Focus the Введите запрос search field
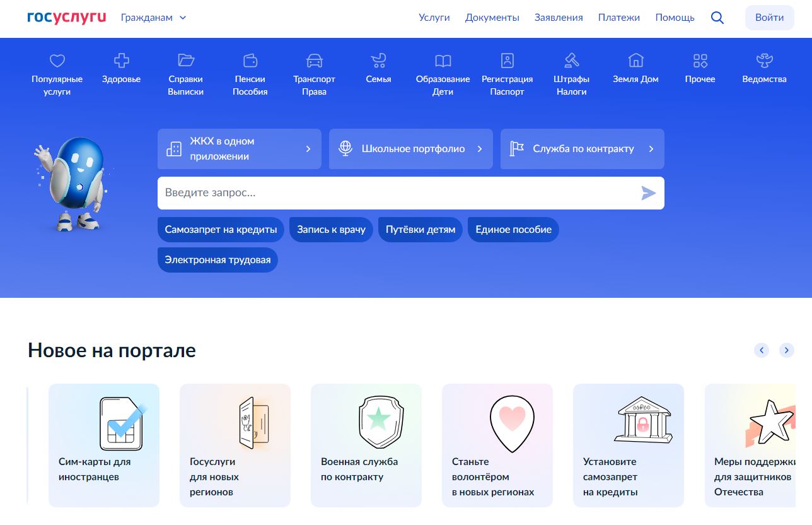 397,193
